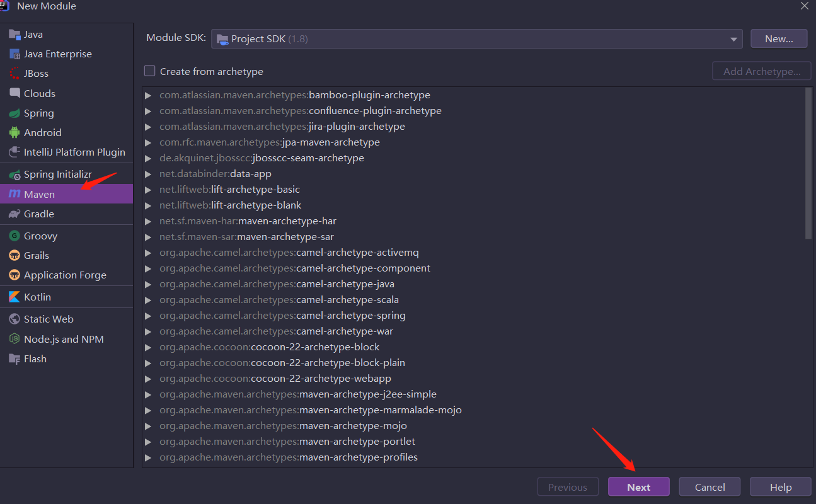816x504 pixels.
Task: Enable Create from archetype checkbox
Action: click(x=149, y=71)
